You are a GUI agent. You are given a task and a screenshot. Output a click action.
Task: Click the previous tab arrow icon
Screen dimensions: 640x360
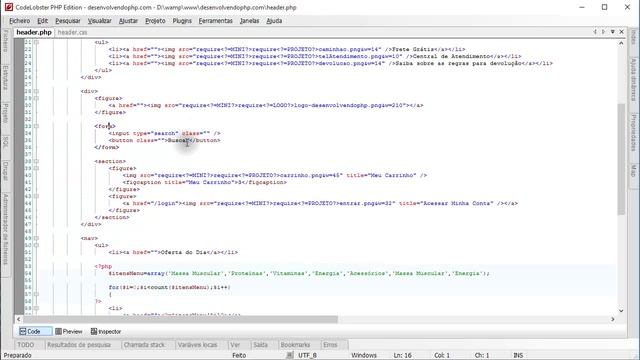pyautogui.click(x=595, y=32)
